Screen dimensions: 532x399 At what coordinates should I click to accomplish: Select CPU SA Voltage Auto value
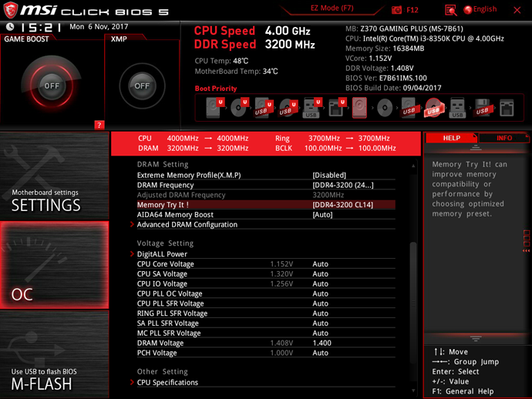pyautogui.click(x=320, y=274)
